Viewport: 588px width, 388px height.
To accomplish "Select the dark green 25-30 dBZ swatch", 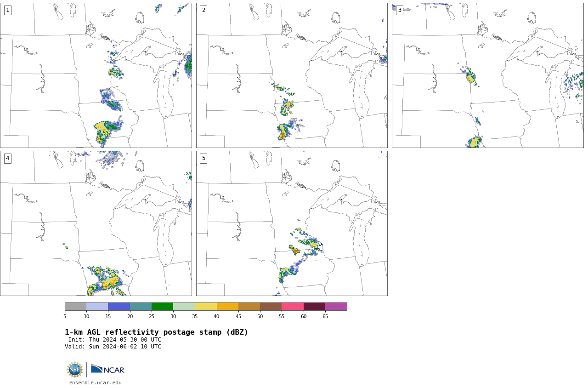I will [x=162, y=307].
